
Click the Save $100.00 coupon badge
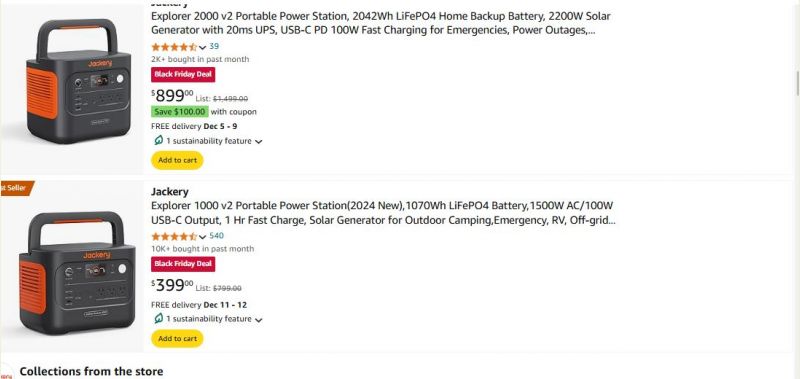pos(180,112)
